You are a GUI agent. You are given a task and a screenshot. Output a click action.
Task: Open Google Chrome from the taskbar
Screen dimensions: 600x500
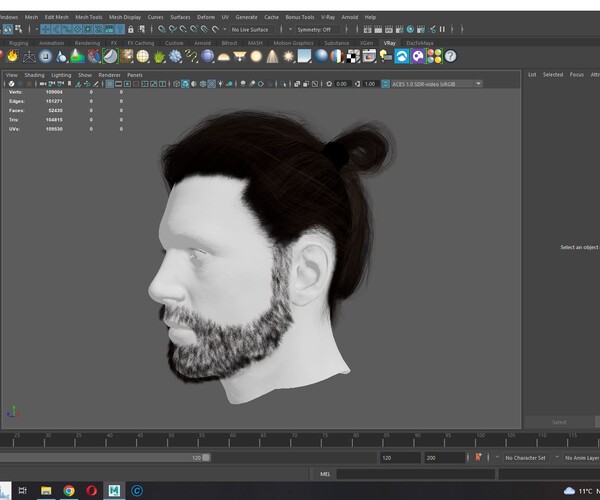[x=69, y=490]
